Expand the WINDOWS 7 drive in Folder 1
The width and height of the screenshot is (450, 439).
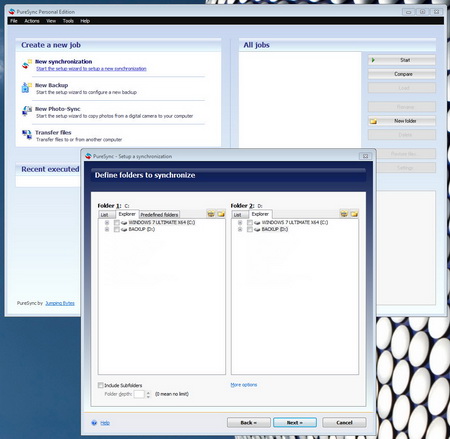107,222
